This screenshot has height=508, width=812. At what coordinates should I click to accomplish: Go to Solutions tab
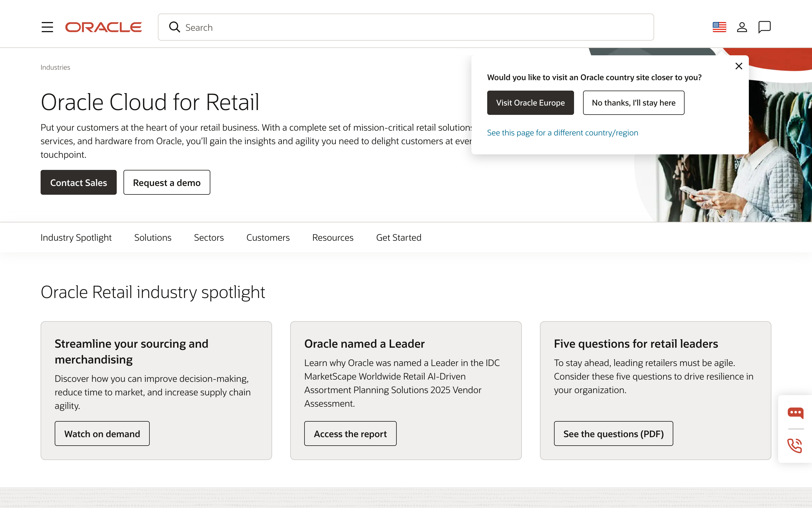tap(153, 238)
